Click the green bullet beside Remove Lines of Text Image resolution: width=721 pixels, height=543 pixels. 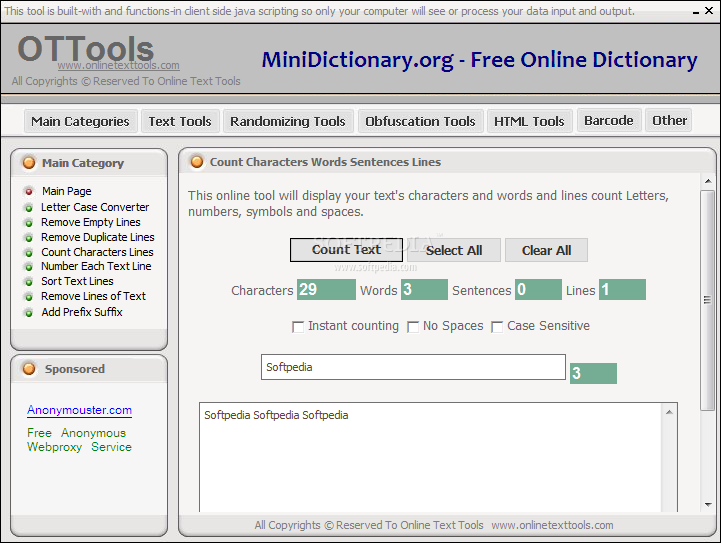29,297
